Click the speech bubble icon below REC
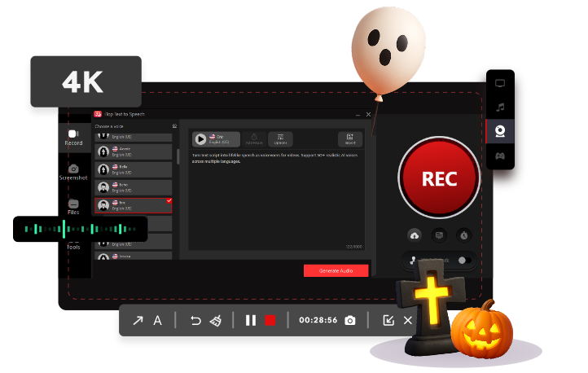The image size is (588, 373). click(439, 235)
